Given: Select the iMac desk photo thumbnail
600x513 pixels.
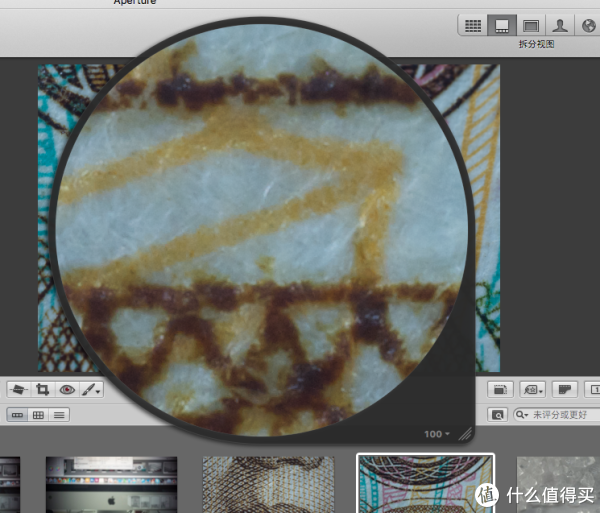Looking at the screenshot, I should coord(111,484).
